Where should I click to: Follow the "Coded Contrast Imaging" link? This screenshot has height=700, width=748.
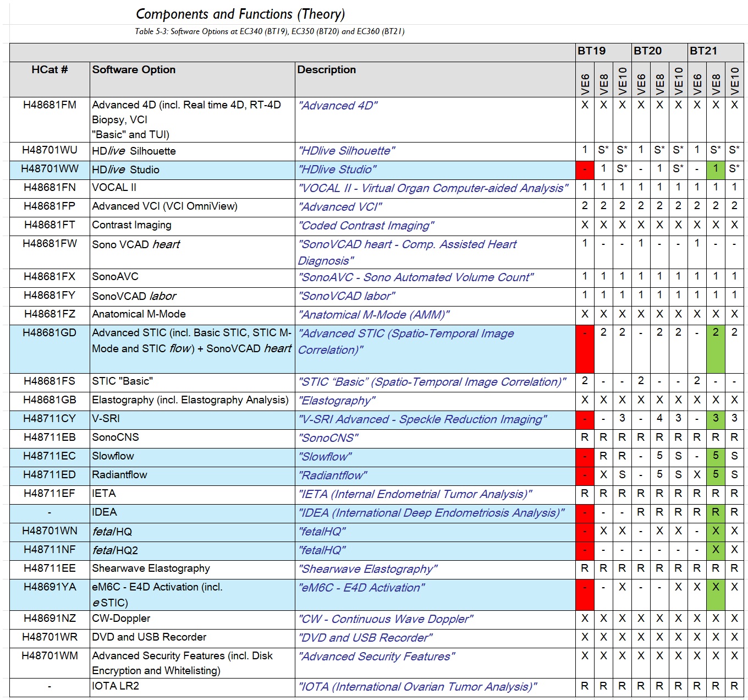point(366,226)
